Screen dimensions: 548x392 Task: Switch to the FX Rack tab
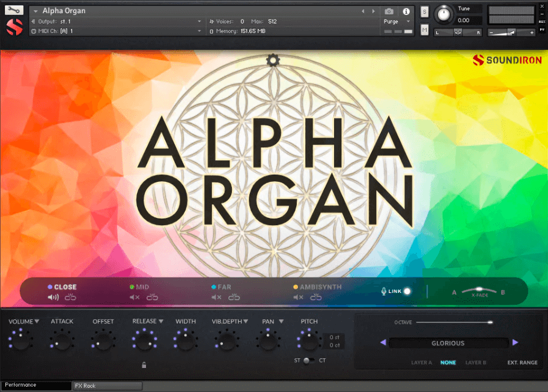click(107, 385)
